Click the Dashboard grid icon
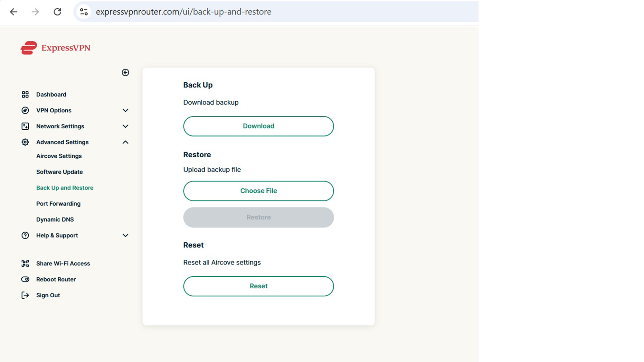This screenshot has width=644, height=362. (x=25, y=94)
